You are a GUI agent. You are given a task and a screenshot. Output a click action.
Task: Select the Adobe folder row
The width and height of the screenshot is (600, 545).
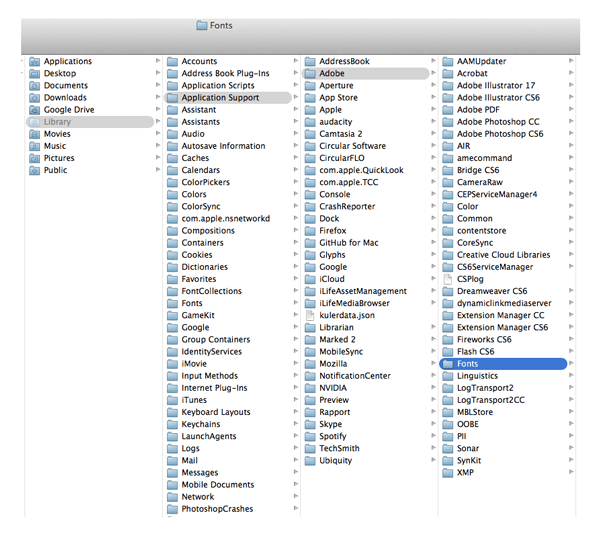365,73
